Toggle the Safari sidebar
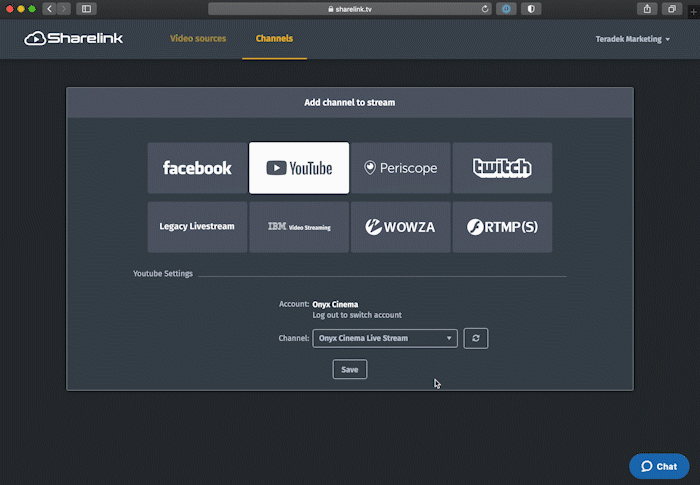Screen dimensions: 700x485 [x=87, y=9]
